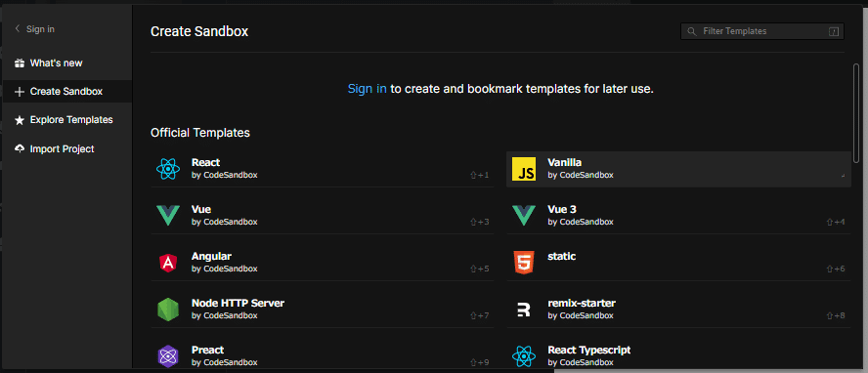Click 'by CodeSandbox' under Angular

(224, 269)
